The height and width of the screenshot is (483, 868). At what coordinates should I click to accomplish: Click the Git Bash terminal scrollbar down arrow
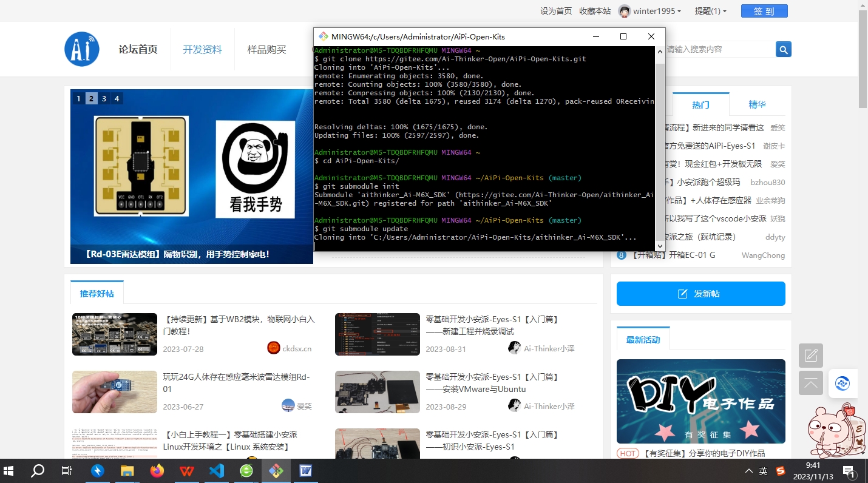660,246
